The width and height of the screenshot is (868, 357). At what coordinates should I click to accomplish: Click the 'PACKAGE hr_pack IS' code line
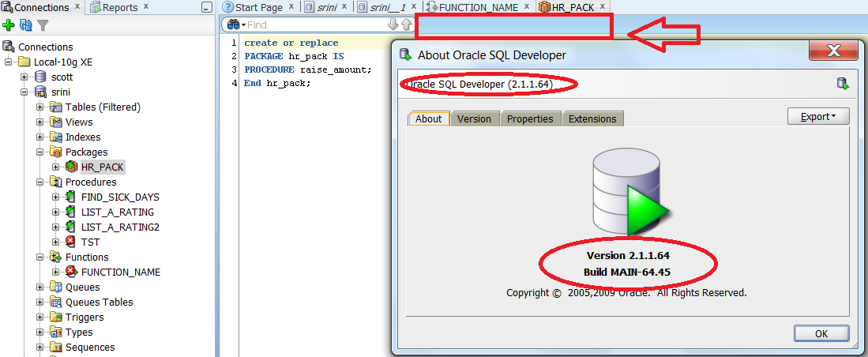point(294,56)
